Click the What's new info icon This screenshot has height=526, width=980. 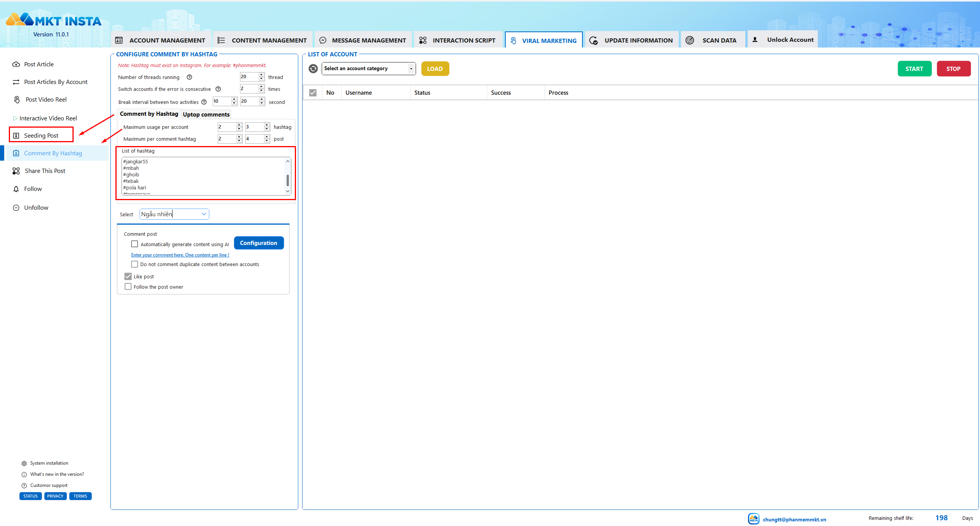pos(24,475)
